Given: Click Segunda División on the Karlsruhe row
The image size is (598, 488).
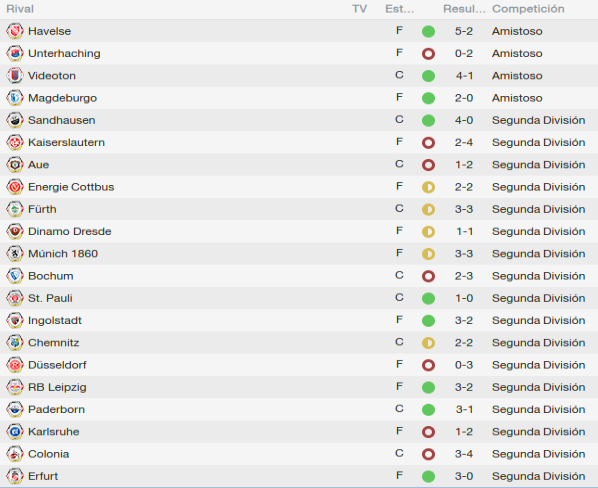Looking at the screenshot, I should (x=539, y=432).
